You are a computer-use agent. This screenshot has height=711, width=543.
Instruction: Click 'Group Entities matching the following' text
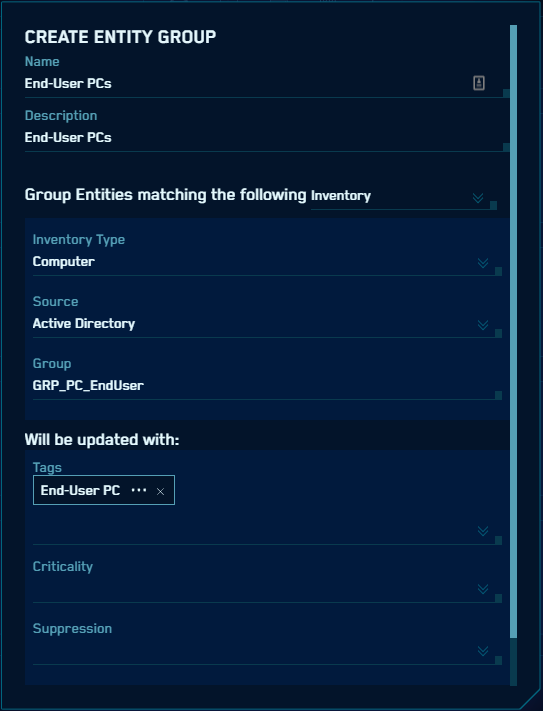(x=165, y=195)
